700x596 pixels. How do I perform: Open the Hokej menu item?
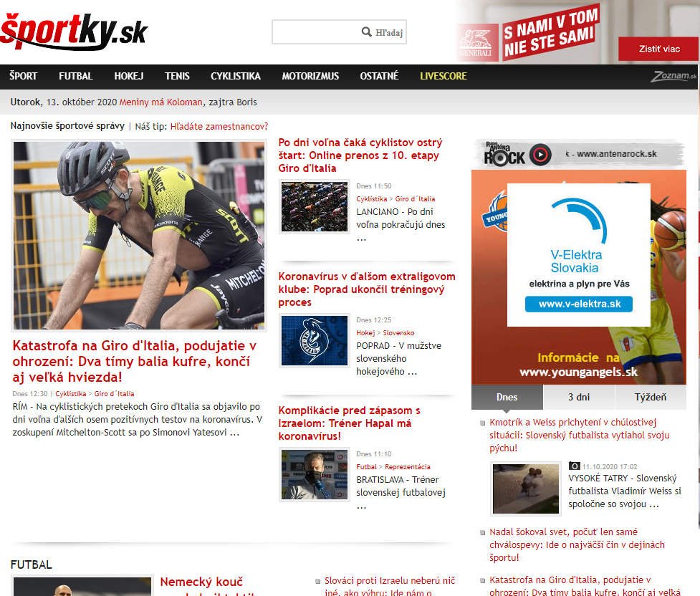tap(129, 76)
